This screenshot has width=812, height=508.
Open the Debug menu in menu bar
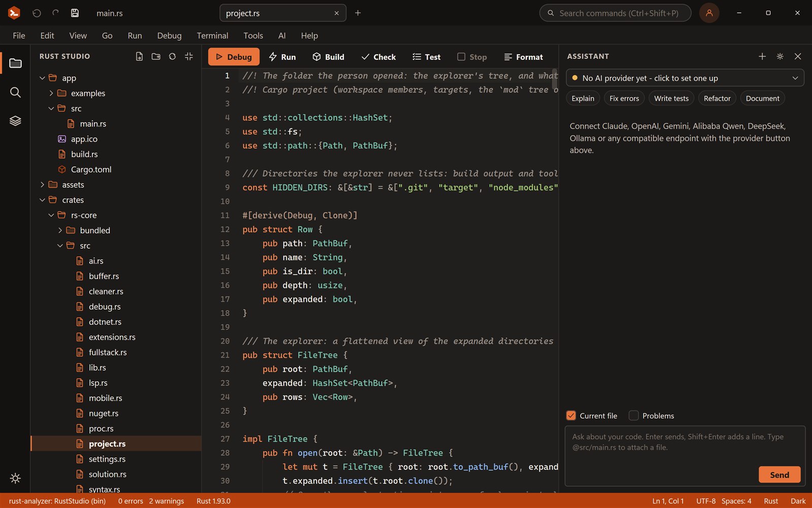point(169,36)
